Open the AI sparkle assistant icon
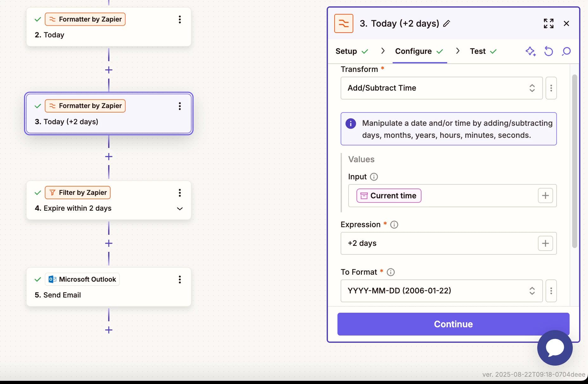Screen dimensions: 588x384 point(531,51)
